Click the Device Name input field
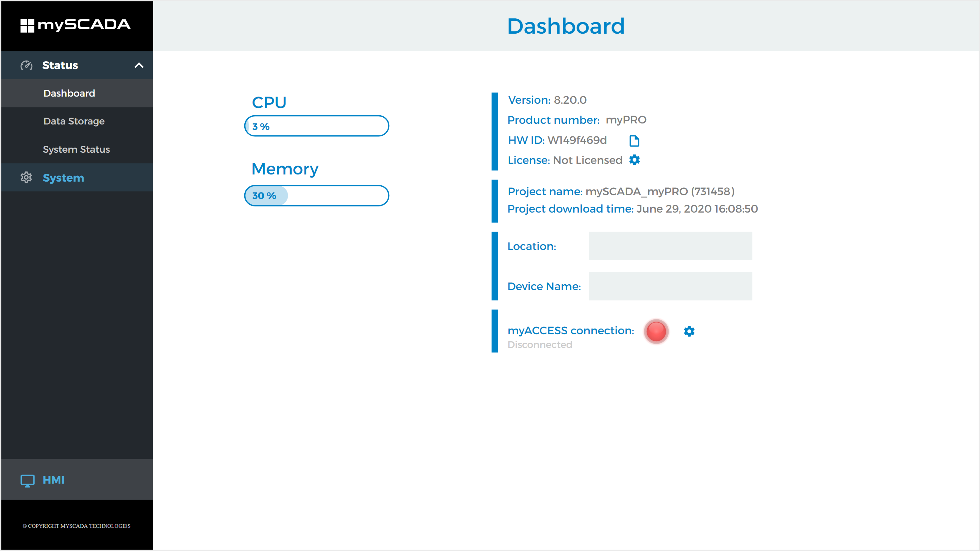The image size is (980, 551). [670, 286]
